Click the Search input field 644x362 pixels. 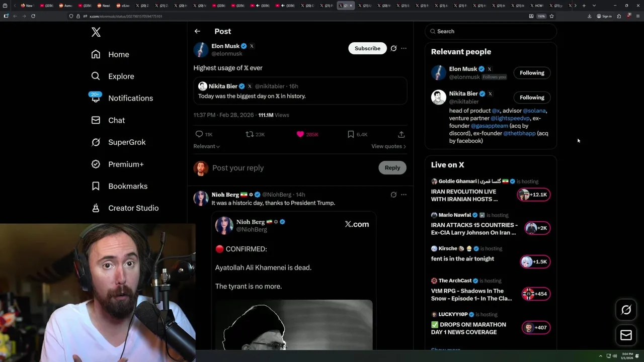click(491, 31)
